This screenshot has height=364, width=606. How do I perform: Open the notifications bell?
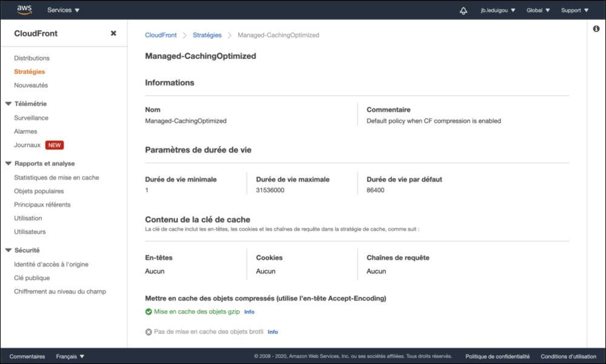464,10
